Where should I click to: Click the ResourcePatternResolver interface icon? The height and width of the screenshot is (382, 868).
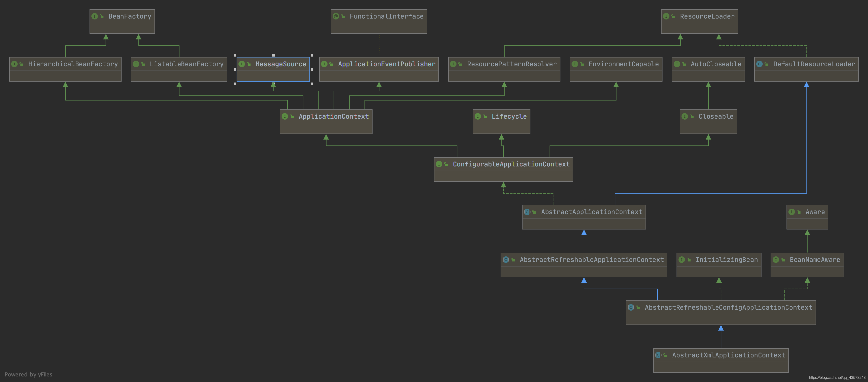(x=453, y=64)
